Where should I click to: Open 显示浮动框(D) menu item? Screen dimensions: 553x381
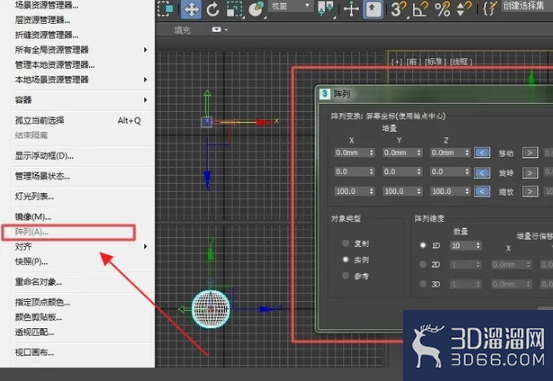click(44, 156)
